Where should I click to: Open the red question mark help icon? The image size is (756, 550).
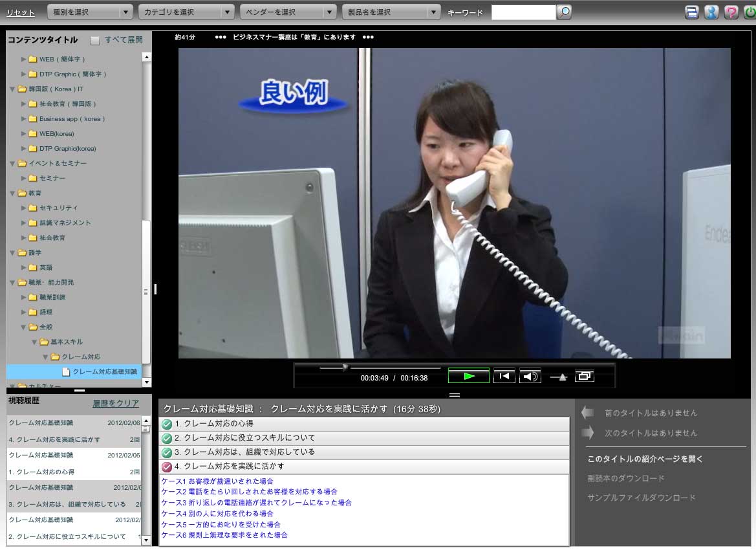(x=731, y=12)
